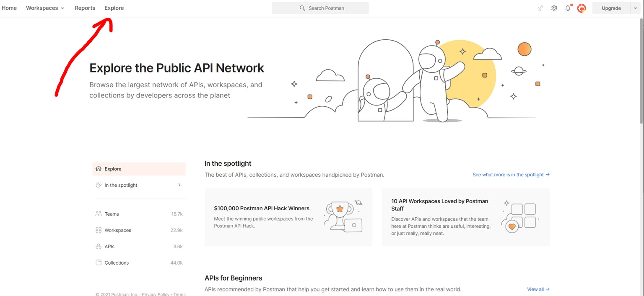Click the vertical page scrollbar
Screen dimensions: 644x296
point(641,71)
